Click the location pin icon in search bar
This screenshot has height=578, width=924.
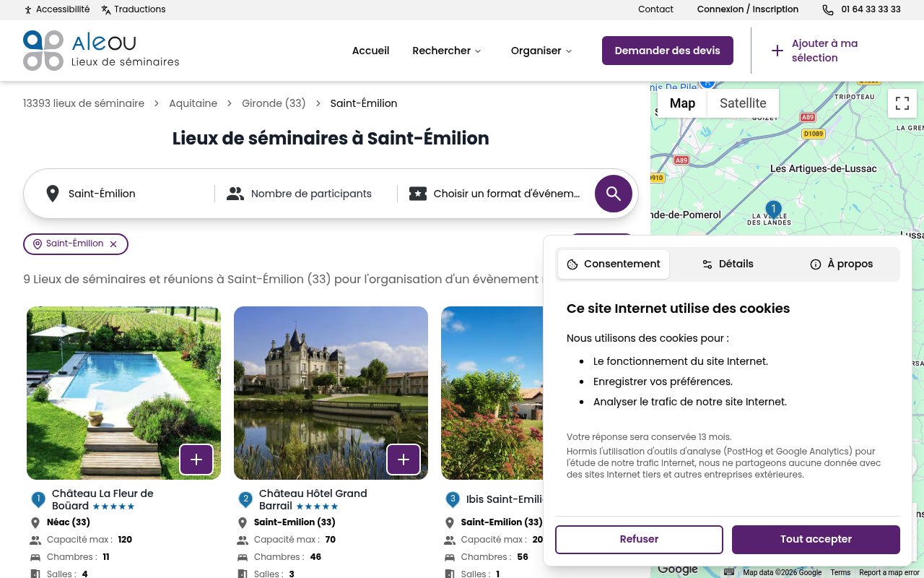[52, 194]
